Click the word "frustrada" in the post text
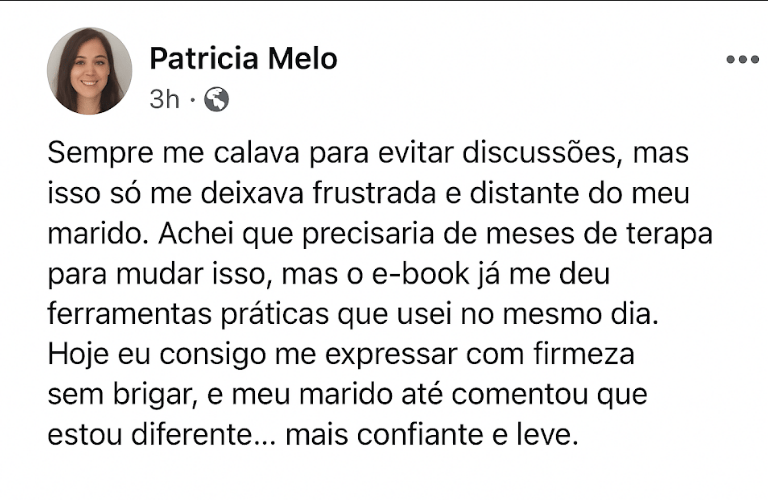The width and height of the screenshot is (768, 500). 374,193
